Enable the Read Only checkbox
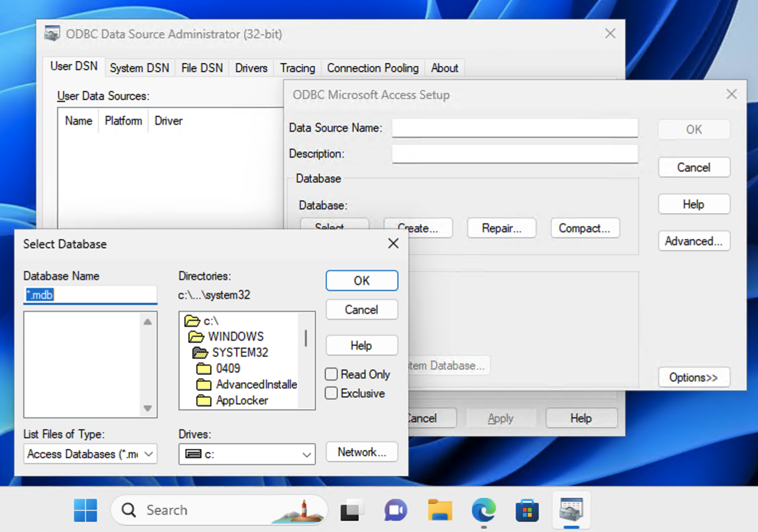 [331, 374]
